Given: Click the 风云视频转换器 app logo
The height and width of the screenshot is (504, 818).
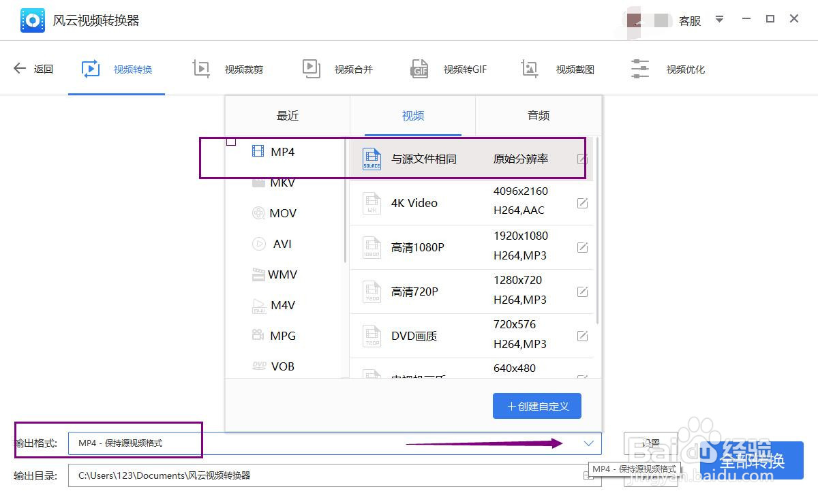Looking at the screenshot, I should (x=32, y=20).
